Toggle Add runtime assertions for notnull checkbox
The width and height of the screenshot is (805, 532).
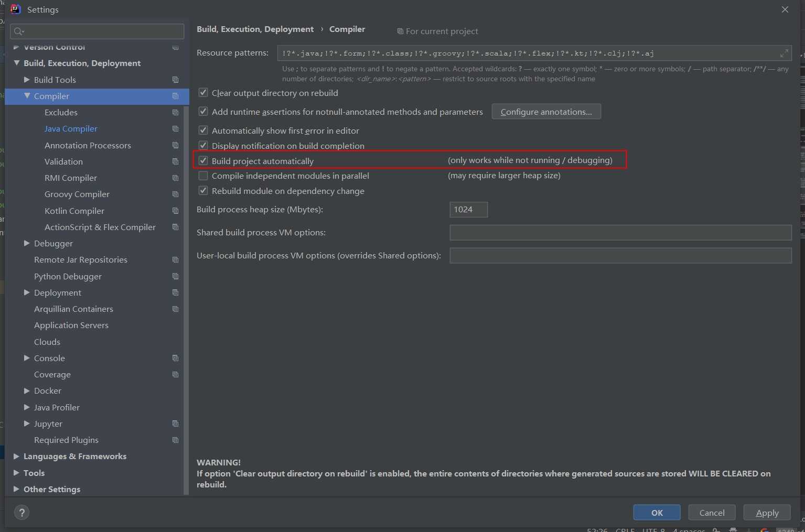203,112
